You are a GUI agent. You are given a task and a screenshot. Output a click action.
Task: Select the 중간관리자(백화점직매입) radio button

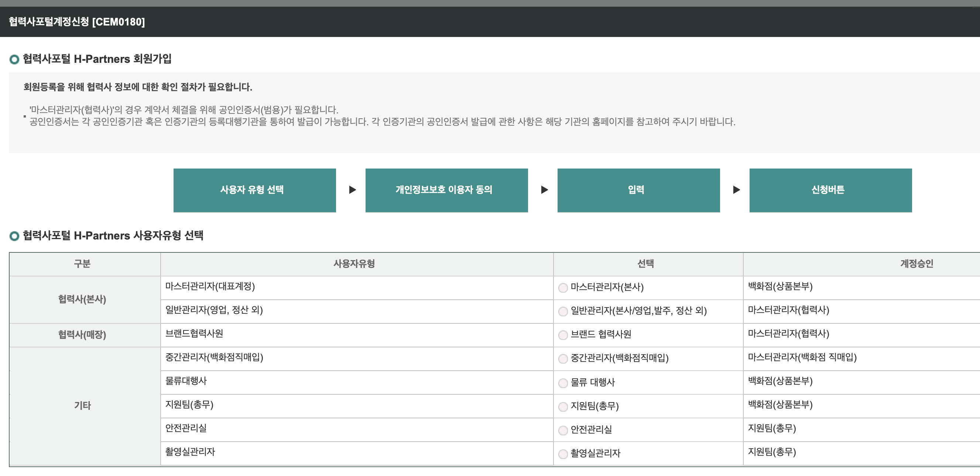pos(563,359)
